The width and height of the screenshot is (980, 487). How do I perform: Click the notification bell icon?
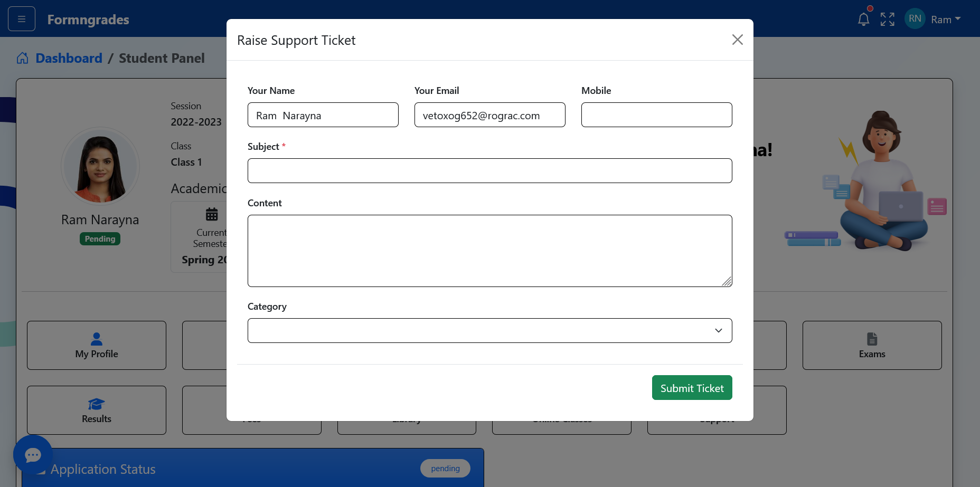click(864, 18)
